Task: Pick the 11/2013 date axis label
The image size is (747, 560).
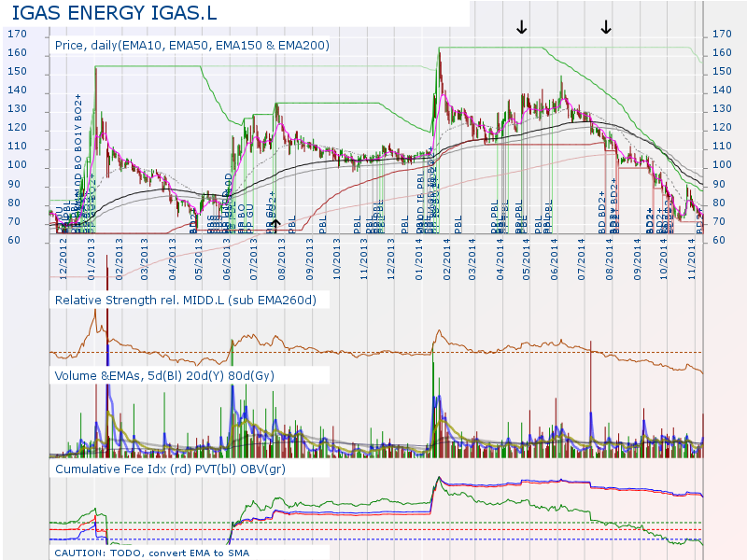Action: tap(364, 259)
